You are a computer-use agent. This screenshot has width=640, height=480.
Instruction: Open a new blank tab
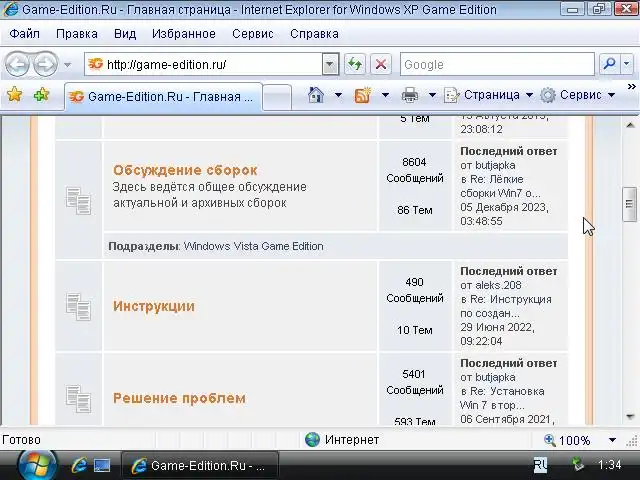(x=277, y=97)
